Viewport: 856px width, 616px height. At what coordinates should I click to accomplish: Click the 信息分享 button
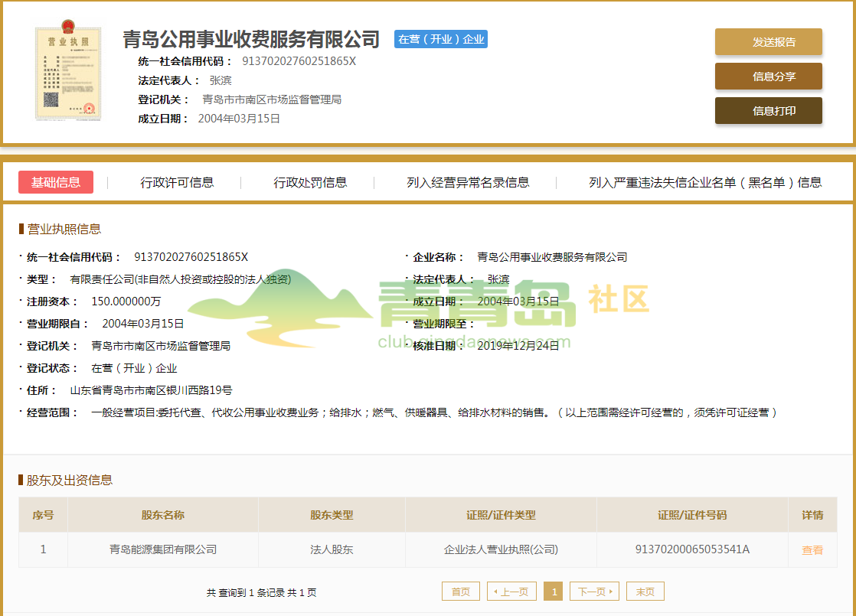(768, 77)
